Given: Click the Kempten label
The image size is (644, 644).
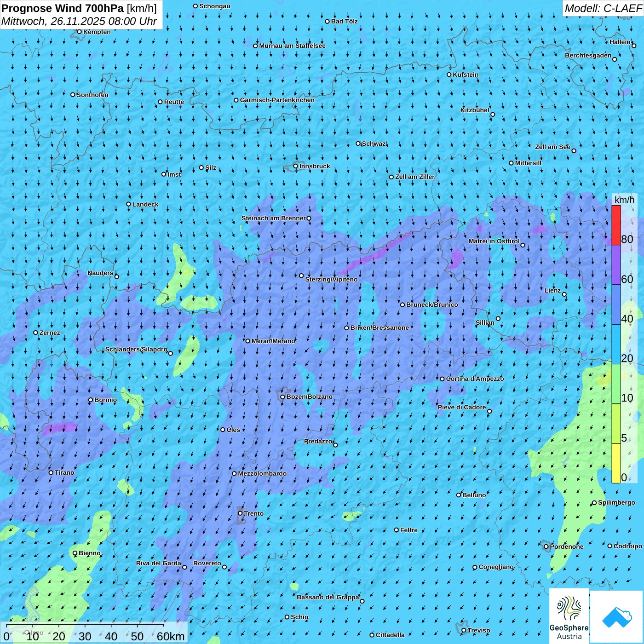Looking at the screenshot, I should [97, 32].
